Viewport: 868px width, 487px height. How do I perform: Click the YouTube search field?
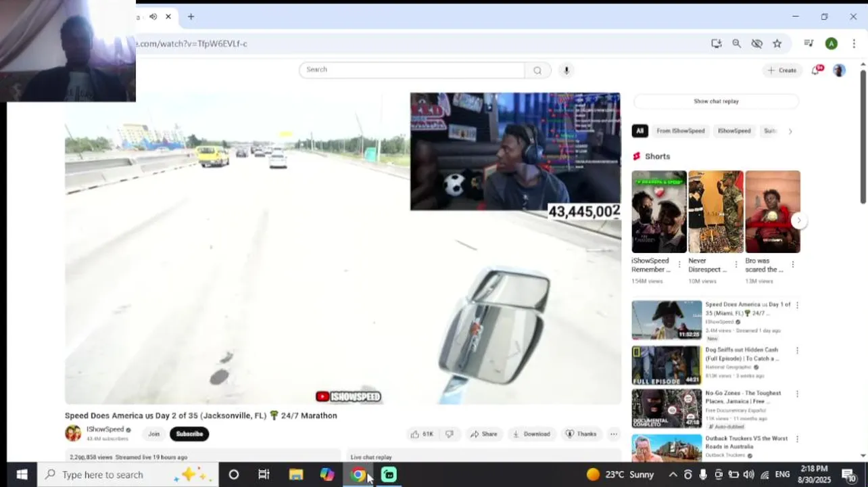click(412, 70)
